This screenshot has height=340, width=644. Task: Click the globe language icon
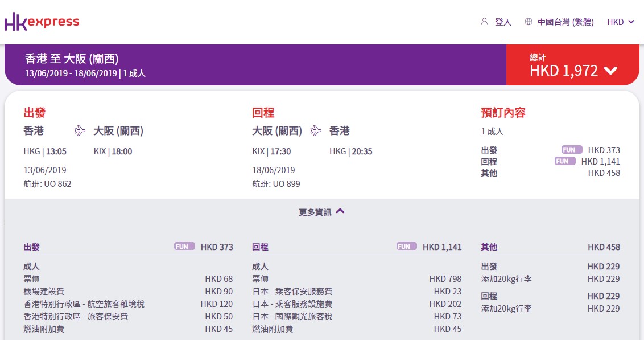click(529, 22)
